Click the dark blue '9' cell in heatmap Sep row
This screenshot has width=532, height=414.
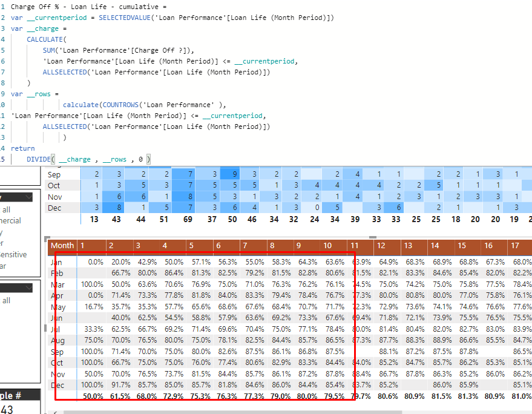[x=230, y=174]
